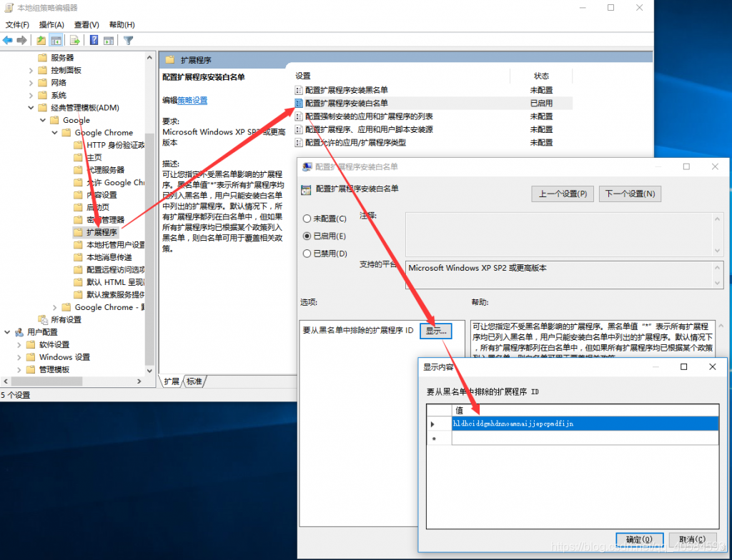Click the policy icon beside 配置扩展程序安装黑名单

[x=299, y=90]
